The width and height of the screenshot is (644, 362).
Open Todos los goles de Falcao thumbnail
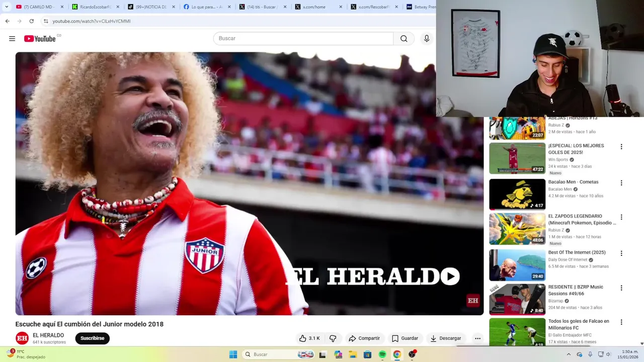pos(517,332)
